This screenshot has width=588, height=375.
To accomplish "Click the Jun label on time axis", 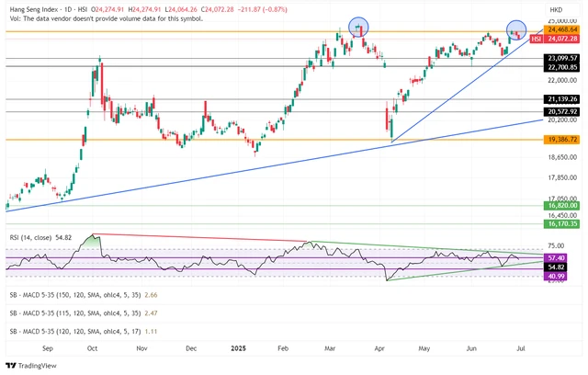I will pyautogui.click(x=471, y=348).
